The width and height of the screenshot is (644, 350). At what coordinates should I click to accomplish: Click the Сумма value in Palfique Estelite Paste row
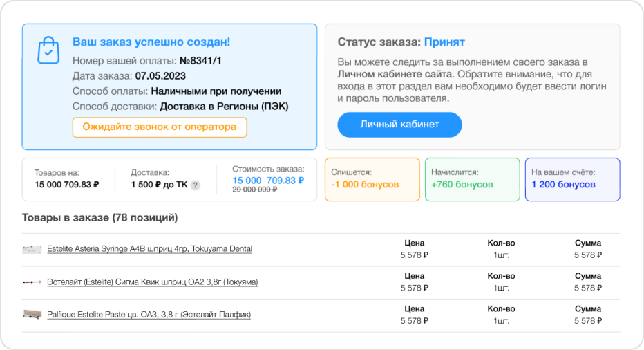pos(588,321)
